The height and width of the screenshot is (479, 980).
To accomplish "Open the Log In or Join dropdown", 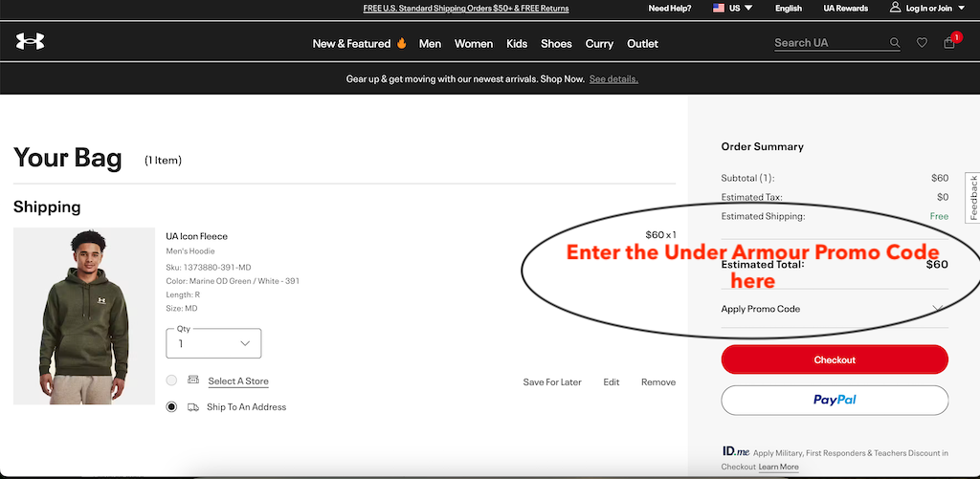I will pyautogui.click(x=927, y=8).
